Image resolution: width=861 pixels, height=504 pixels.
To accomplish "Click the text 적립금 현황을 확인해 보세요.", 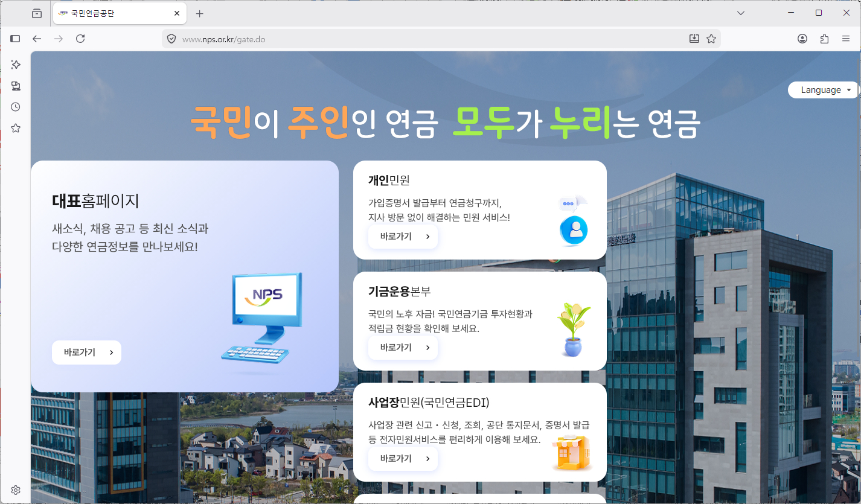I will tap(424, 329).
